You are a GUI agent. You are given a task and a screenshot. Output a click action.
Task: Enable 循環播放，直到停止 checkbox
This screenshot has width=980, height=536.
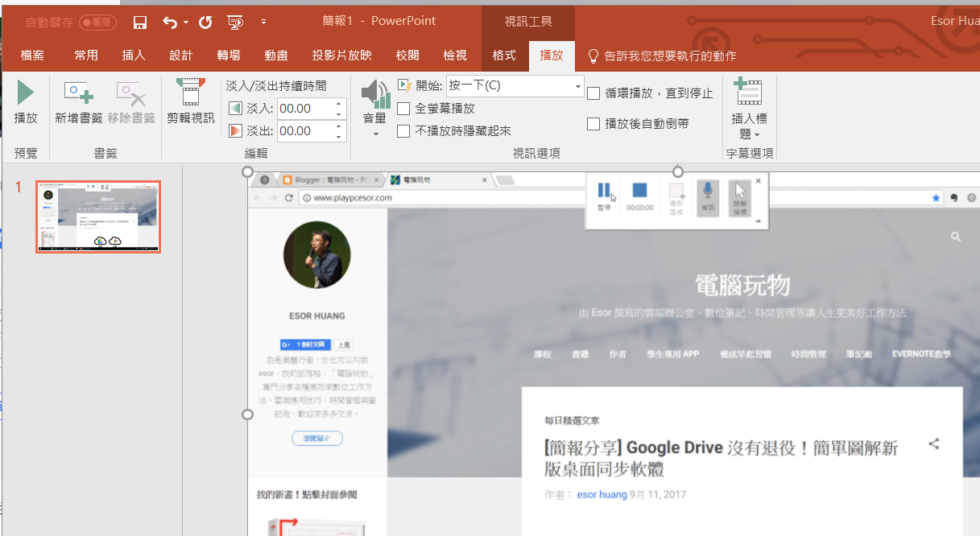[593, 93]
